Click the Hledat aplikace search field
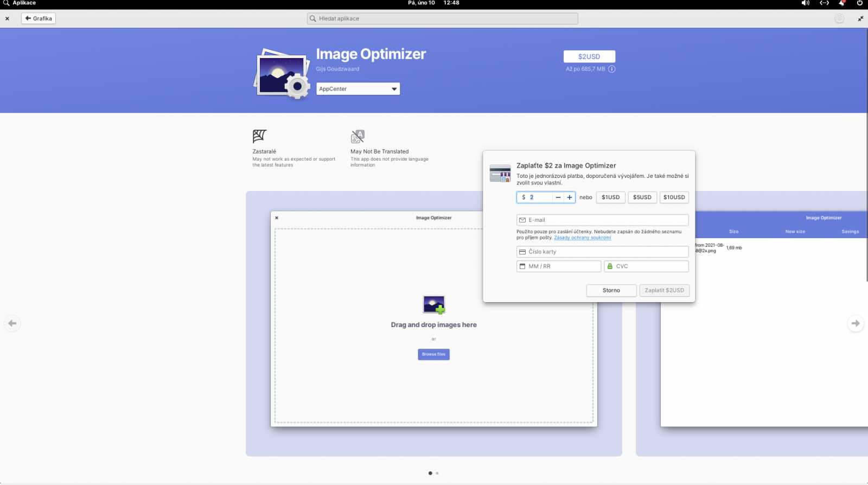 tap(442, 18)
